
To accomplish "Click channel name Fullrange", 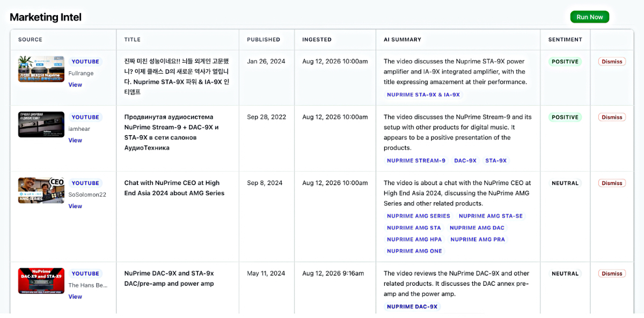I will click(x=81, y=73).
